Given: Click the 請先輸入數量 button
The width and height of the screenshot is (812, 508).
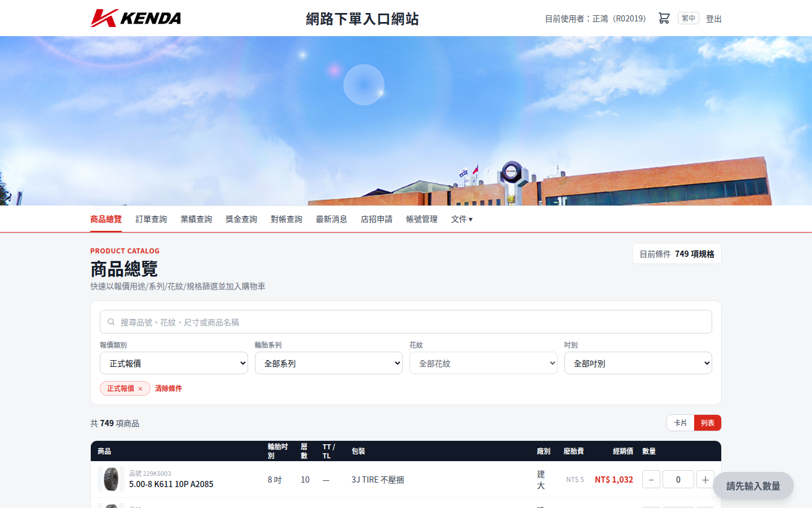Looking at the screenshot, I should 753,485.
